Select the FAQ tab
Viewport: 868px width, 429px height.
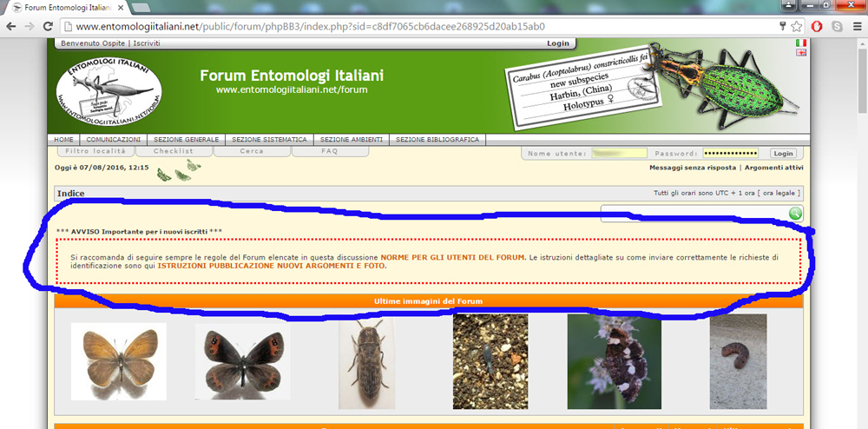(x=329, y=151)
